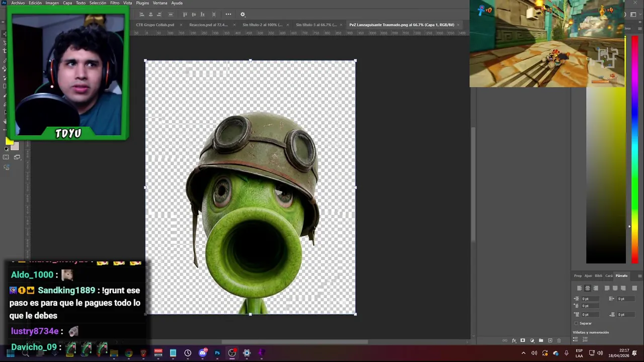Create new fill or adjustment layer
The width and height of the screenshot is (644, 362).
click(532, 340)
